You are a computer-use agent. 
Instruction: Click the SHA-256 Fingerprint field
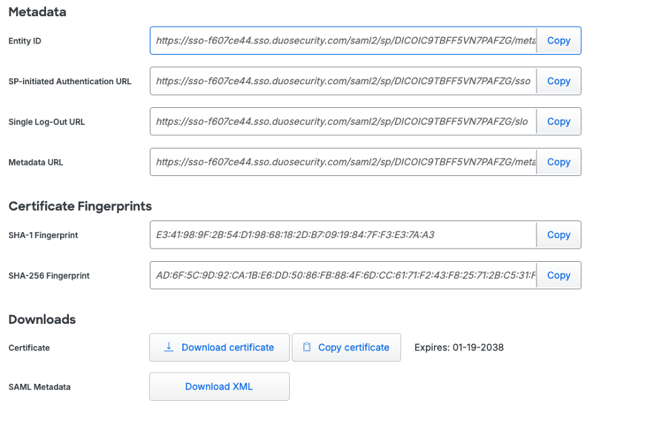[344, 275]
